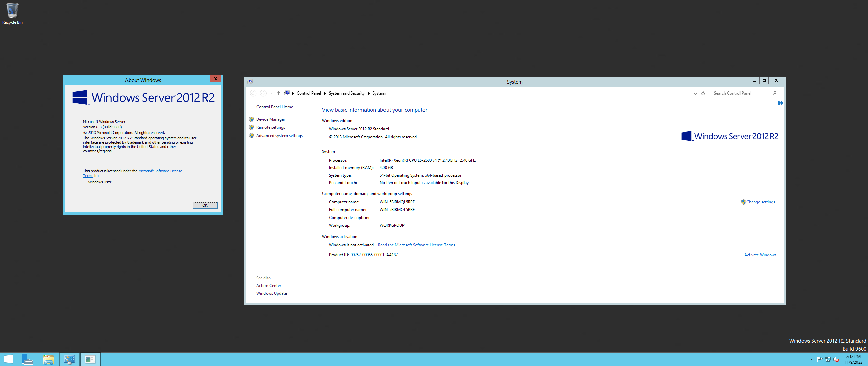The image size is (868, 366).
Task: Click the up arrow navigation button
Action: pyautogui.click(x=279, y=93)
